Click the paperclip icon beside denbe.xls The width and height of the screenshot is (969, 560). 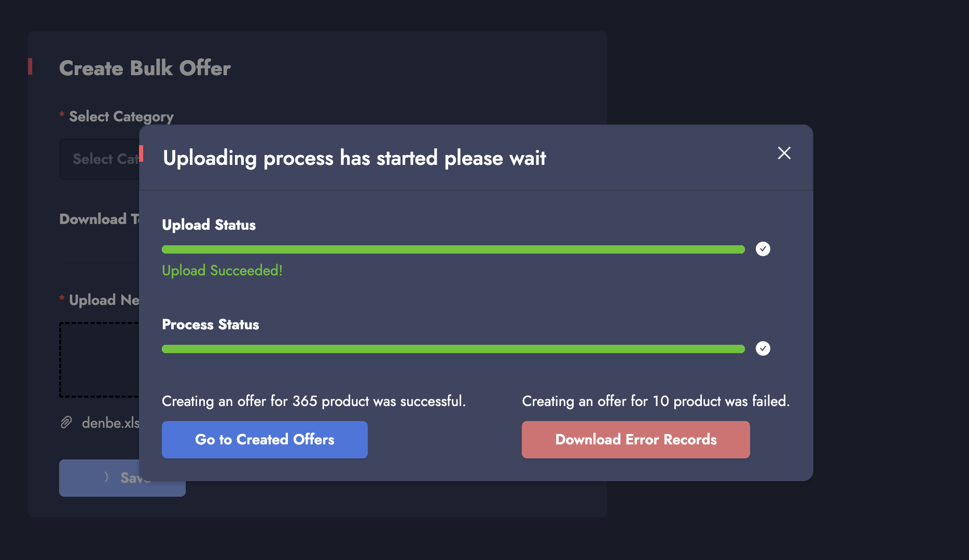(x=66, y=423)
